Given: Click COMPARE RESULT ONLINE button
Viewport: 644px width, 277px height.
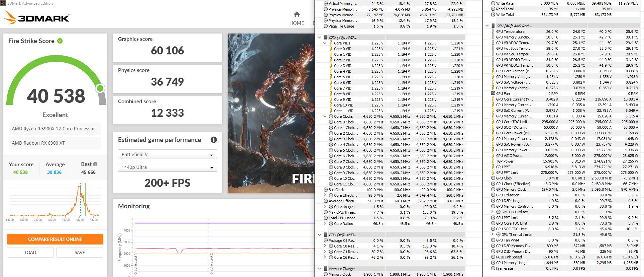Looking at the screenshot, I should (55, 239).
